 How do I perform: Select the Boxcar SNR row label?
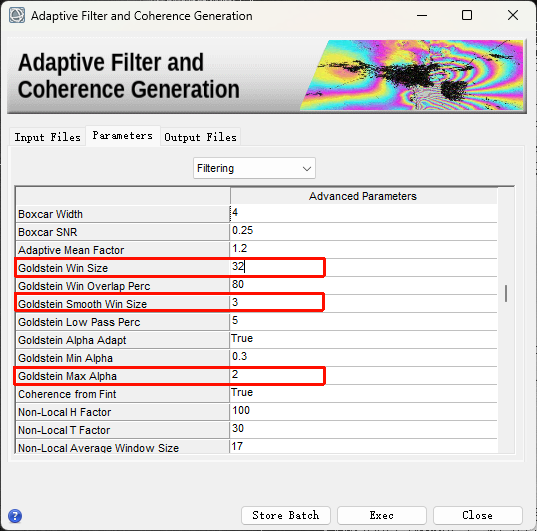123,232
